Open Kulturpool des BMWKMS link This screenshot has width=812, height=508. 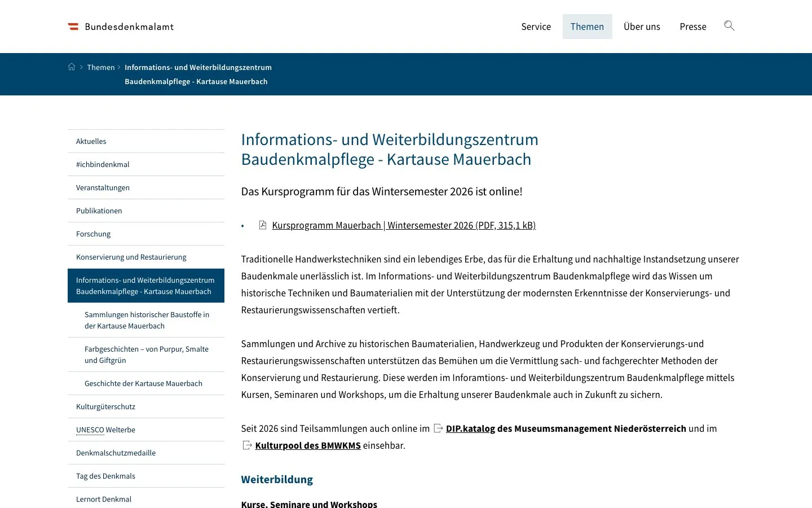(x=308, y=445)
